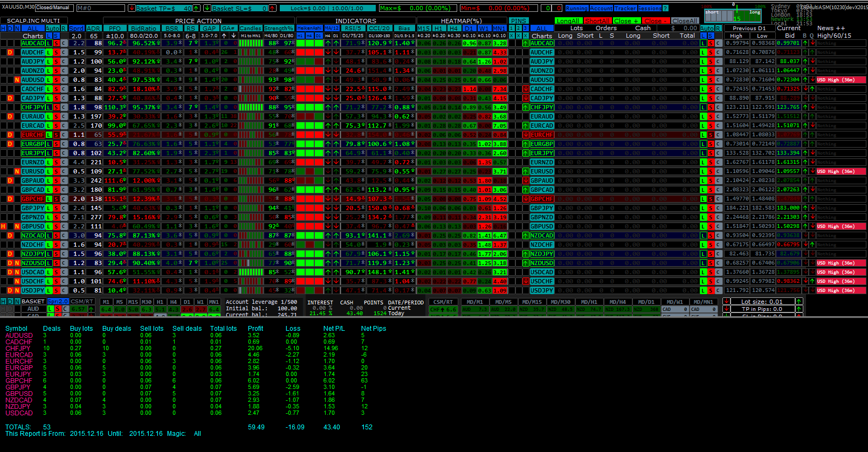
Task: Open the Sessions tab
Action: [x=650, y=8]
